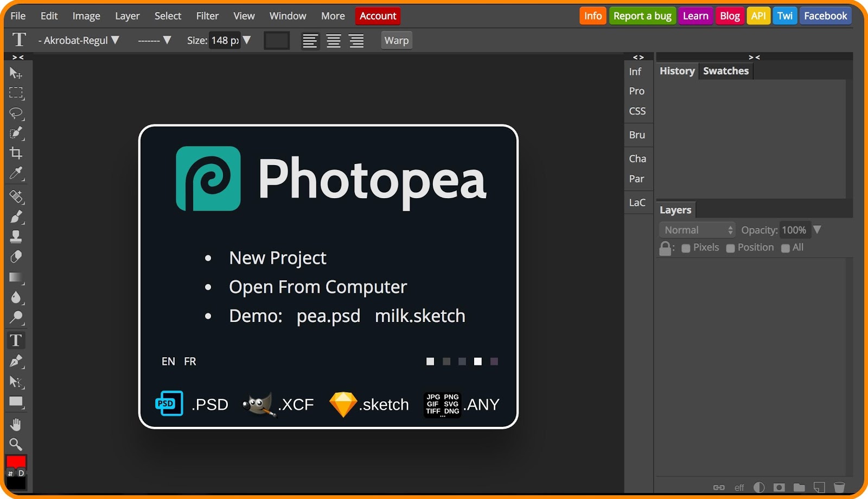Click the layer lock icon

[x=665, y=248]
